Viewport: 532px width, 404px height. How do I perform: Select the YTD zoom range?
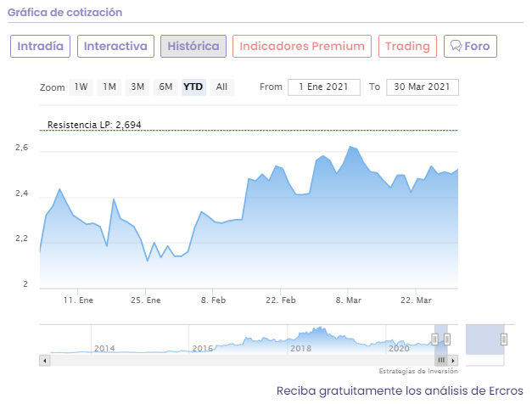pyautogui.click(x=193, y=87)
